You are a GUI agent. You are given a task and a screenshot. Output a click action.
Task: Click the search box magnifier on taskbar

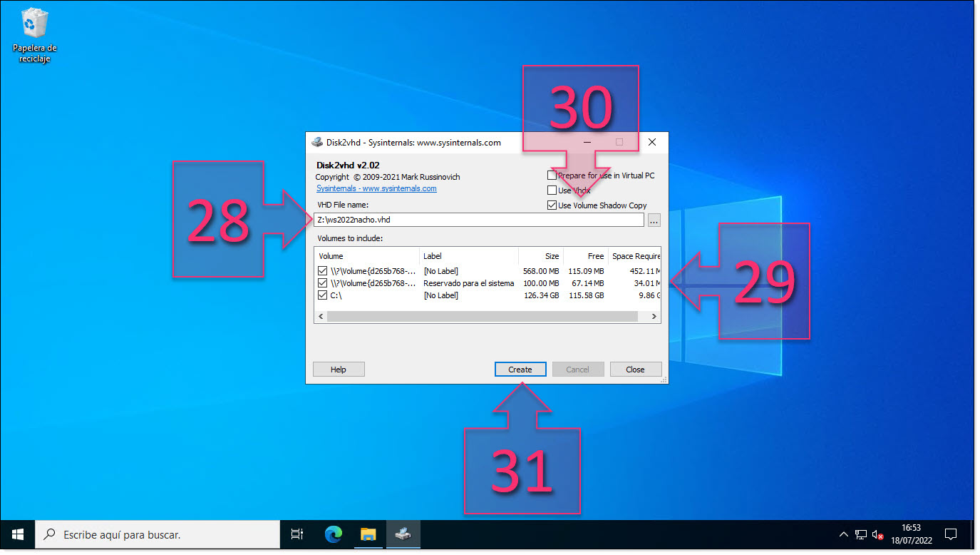(49, 534)
